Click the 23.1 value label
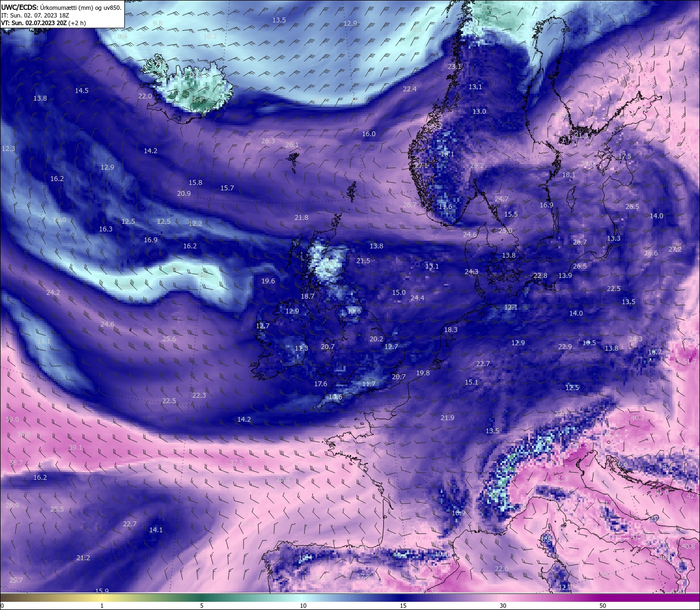700x610 pixels. pyautogui.click(x=454, y=67)
